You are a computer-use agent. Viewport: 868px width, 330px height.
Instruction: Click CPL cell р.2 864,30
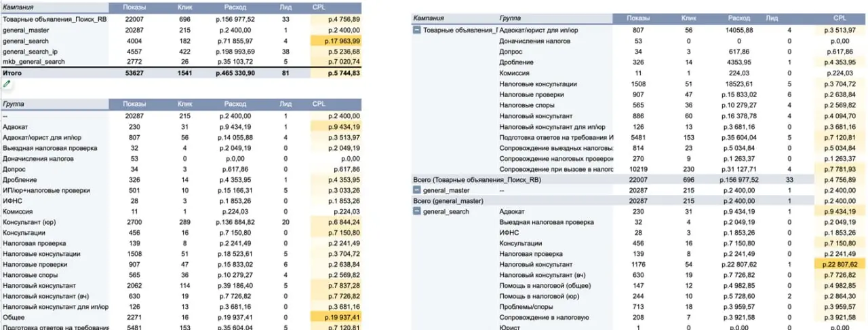point(841,296)
